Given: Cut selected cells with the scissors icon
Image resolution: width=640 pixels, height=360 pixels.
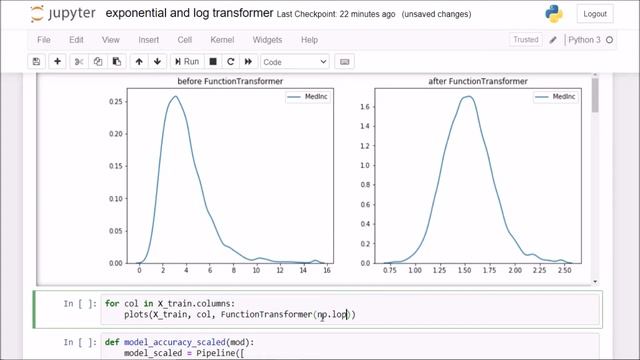Looking at the screenshot, I should (79, 62).
